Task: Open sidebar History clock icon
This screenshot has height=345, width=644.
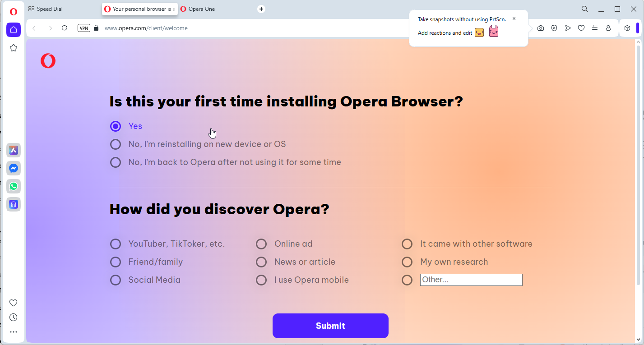Action: pos(14,317)
